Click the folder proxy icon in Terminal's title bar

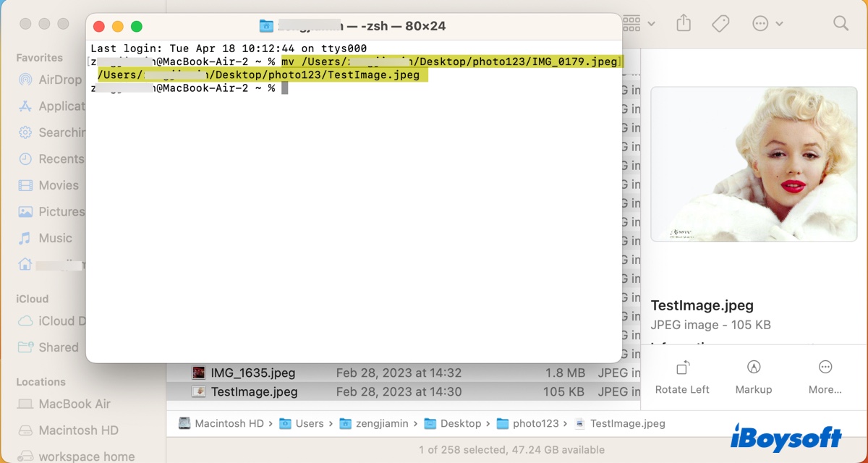click(265, 24)
